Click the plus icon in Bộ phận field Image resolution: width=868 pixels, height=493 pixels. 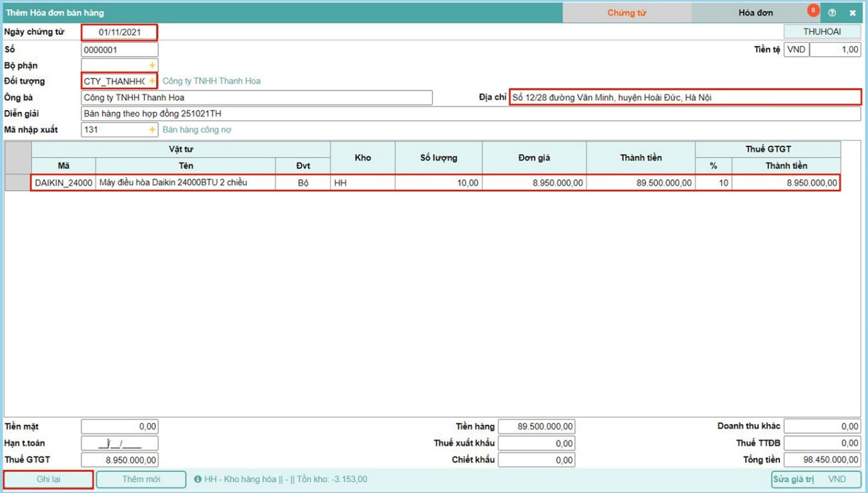pyautogui.click(x=152, y=66)
